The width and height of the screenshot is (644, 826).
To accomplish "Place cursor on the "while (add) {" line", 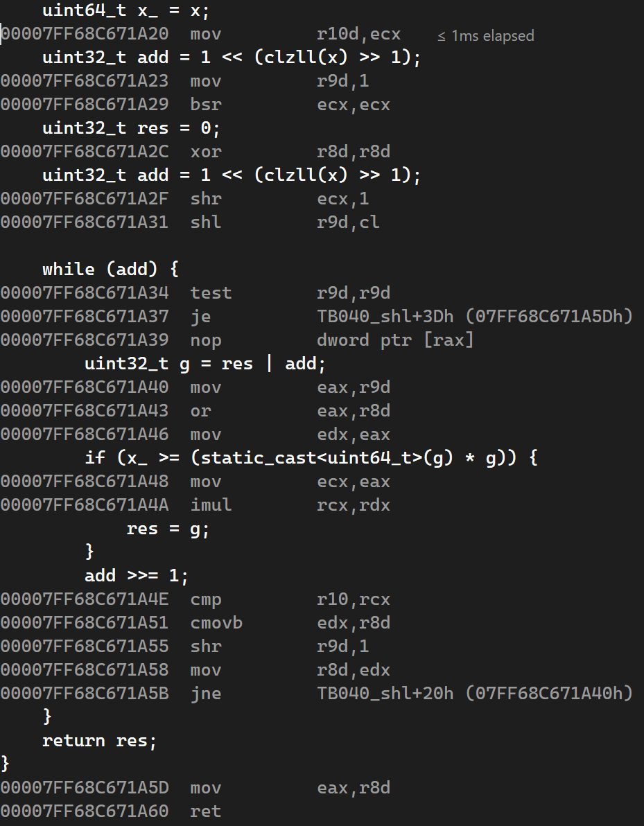I will tap(111, 269).
